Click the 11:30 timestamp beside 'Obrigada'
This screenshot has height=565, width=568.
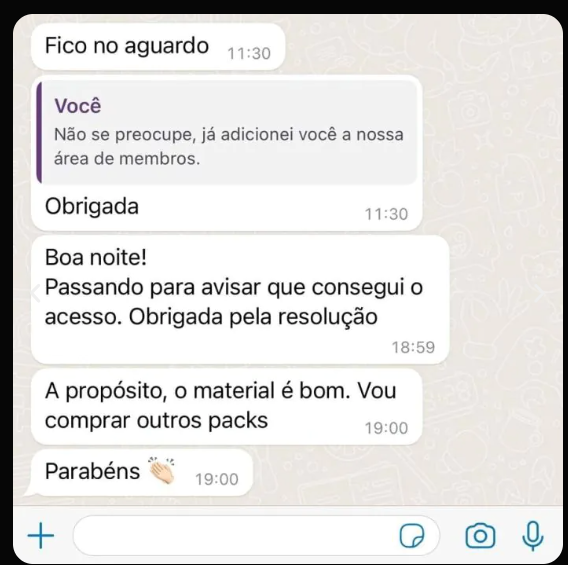click(x=386, y=214)
